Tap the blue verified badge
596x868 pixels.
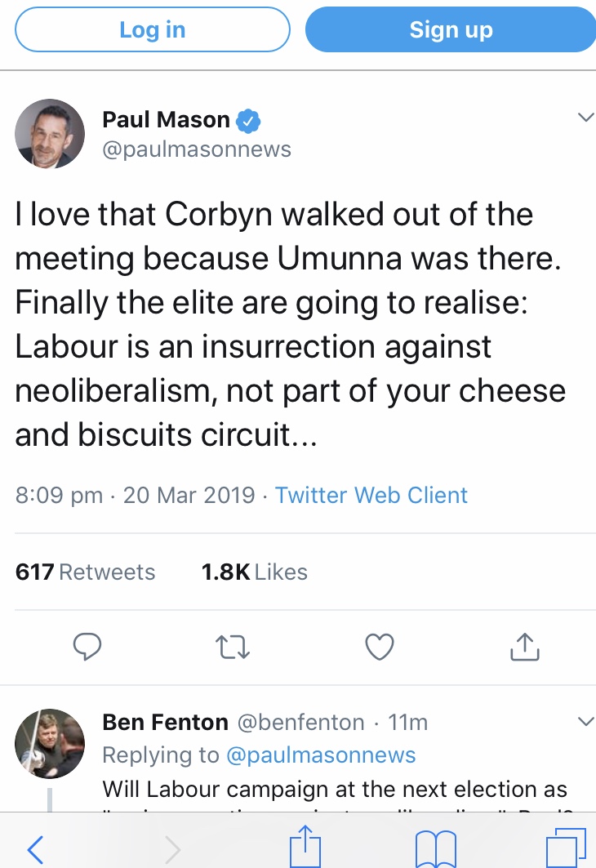click(248, 121)
